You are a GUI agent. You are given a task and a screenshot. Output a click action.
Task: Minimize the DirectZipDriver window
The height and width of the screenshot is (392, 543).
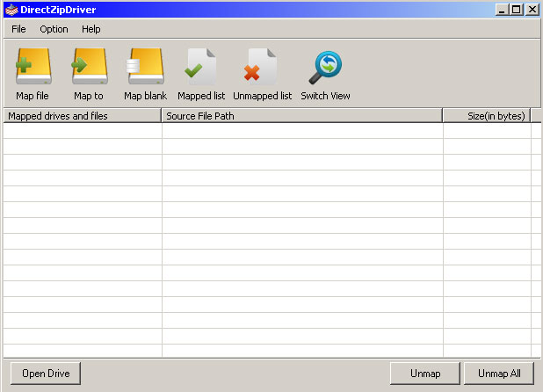coord(502,10)
